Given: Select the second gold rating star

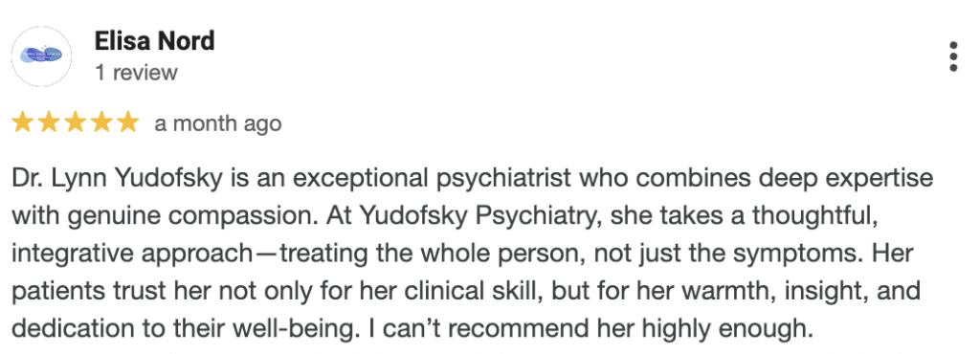Looking at the screenshot, I should [x=49, y=122].
